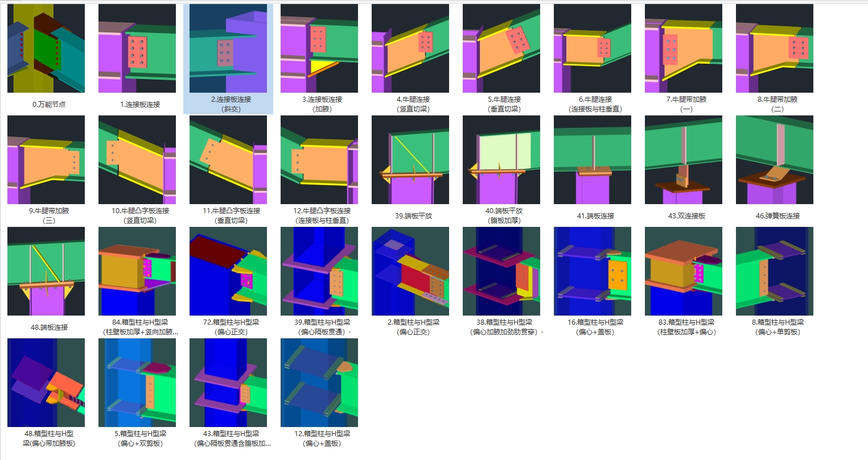Pick the 38.箱型柱与H型梁 thumbnail image
Image resolution: width=868 pixels, height=460 pixels.
(x=501, y=271)
